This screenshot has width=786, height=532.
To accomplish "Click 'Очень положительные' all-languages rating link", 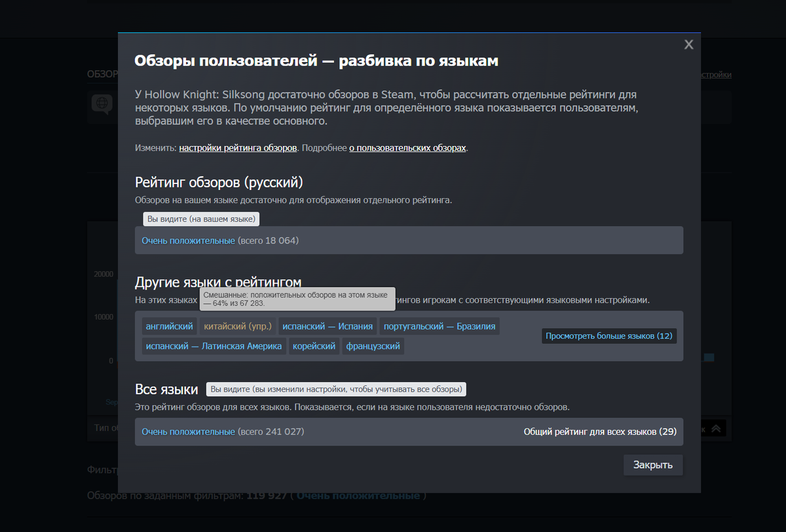I will tap(188, 432).
